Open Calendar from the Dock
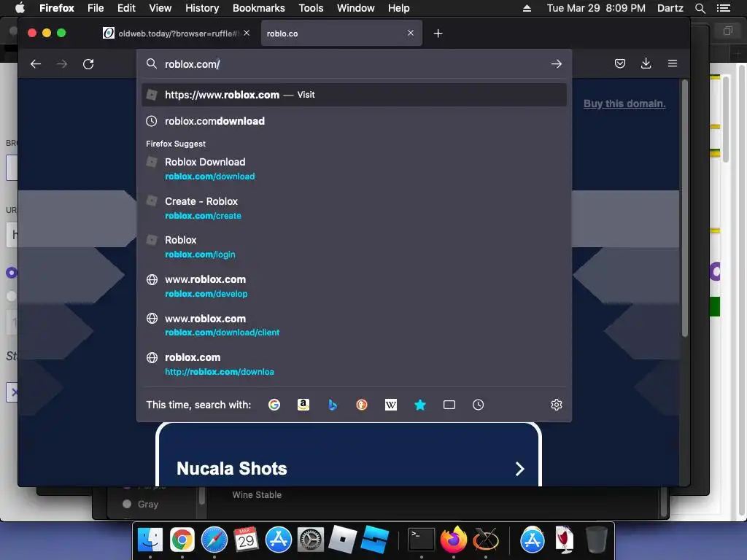The width and height of the screenshot is (747, 560). (247, 540)
